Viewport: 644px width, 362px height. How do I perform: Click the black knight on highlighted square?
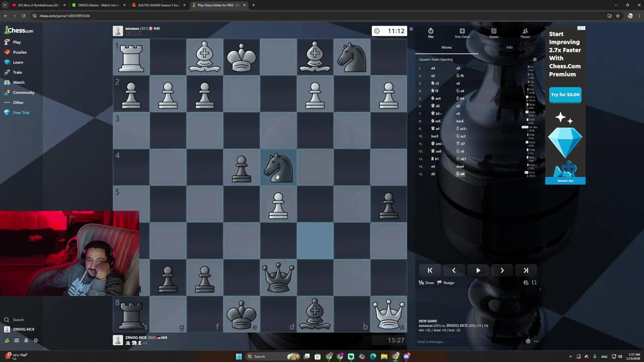pyautogui.click(x=278, y=167)
